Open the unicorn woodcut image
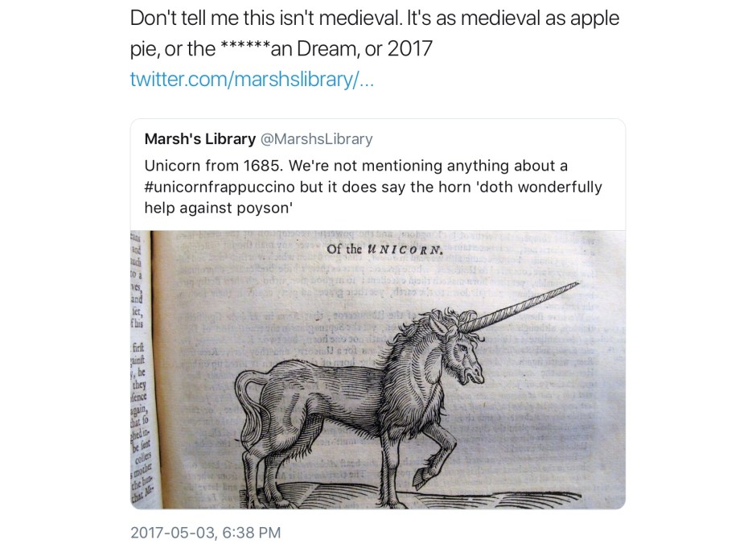 point(378,369)
